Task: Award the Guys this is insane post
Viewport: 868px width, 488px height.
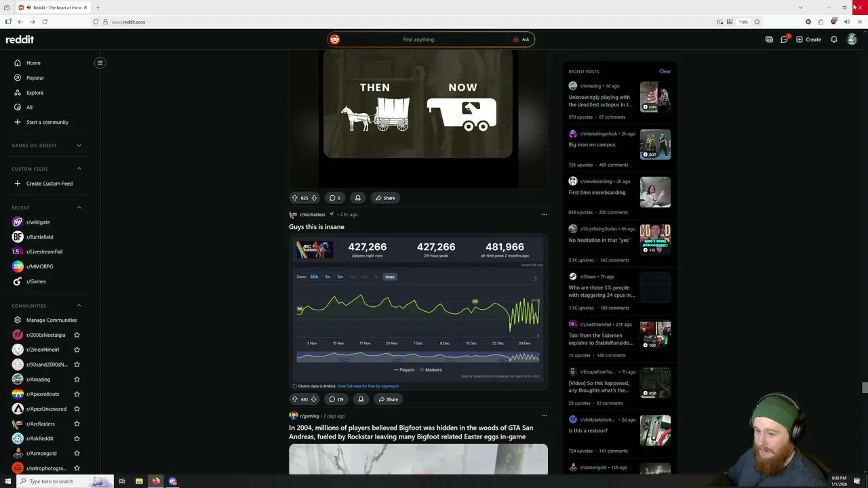Action: click(x=361, y=399)
